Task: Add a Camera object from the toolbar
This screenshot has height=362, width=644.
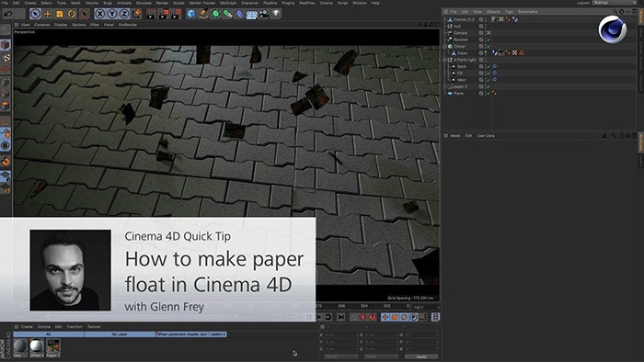Action: coord(264,14)
